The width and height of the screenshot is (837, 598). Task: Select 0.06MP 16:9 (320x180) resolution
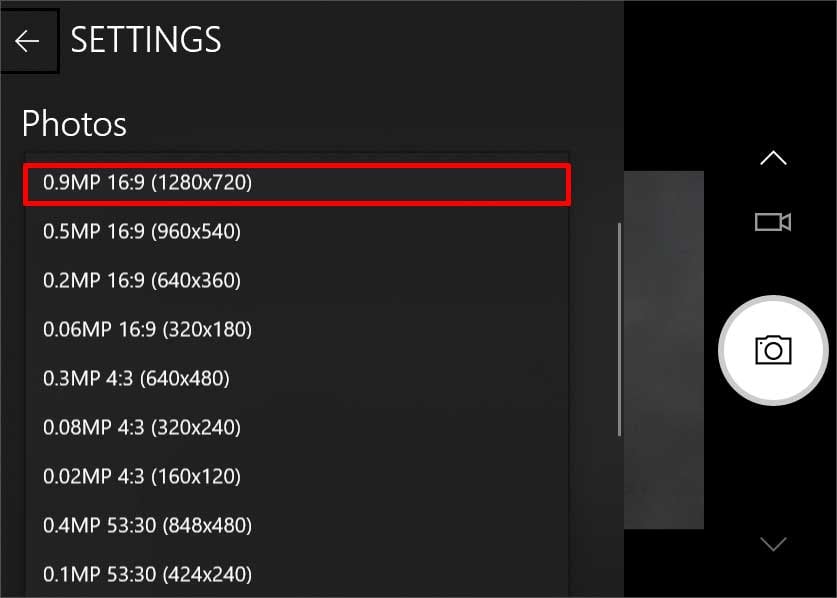[297, 329]
